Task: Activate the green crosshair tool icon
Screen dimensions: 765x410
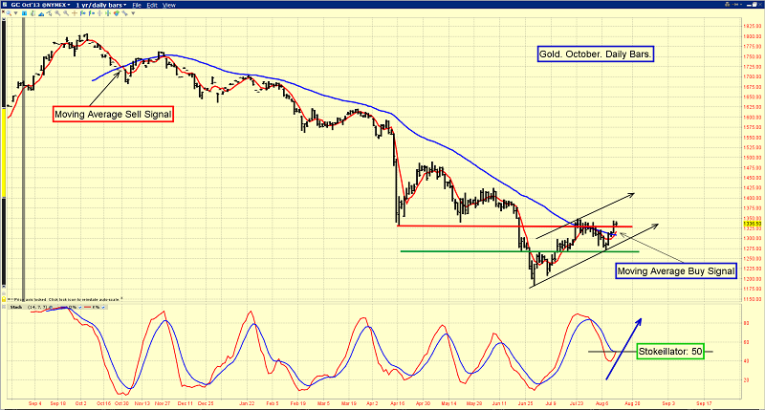Action: point(107,13)
